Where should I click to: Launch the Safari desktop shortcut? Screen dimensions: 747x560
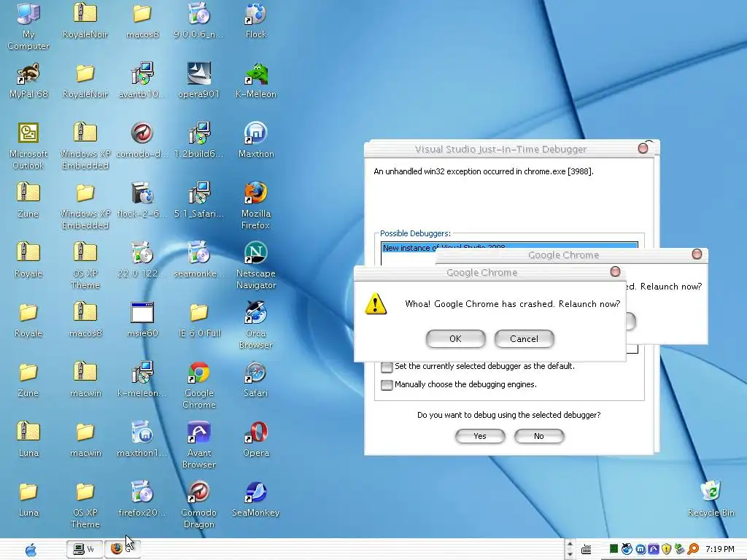coord(256,379)
